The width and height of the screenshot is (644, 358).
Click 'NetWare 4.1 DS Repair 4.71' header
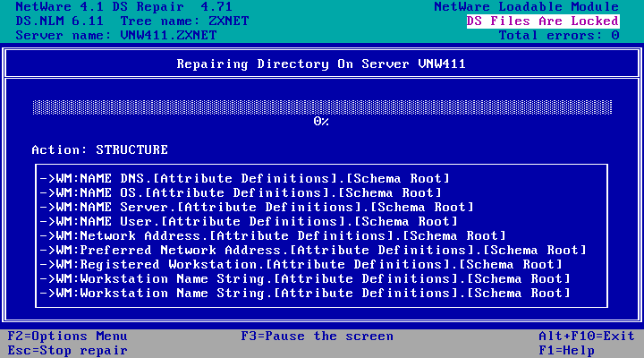(124, 6)
